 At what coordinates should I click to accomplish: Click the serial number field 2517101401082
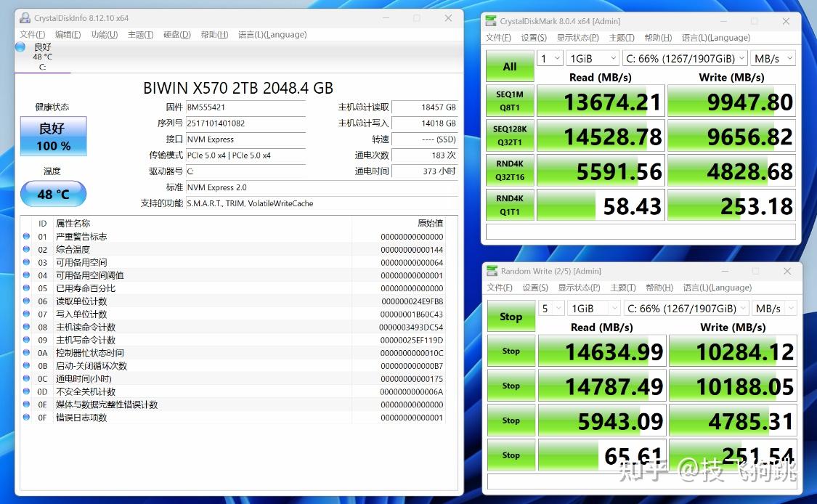pyautogui.click(x=246, y=123)
